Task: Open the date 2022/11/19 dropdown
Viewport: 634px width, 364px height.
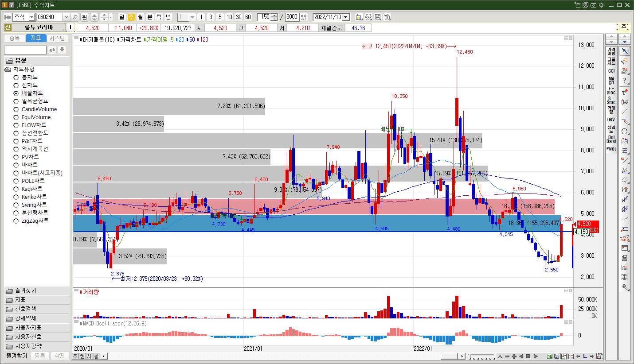Action: tap(346, 17)
